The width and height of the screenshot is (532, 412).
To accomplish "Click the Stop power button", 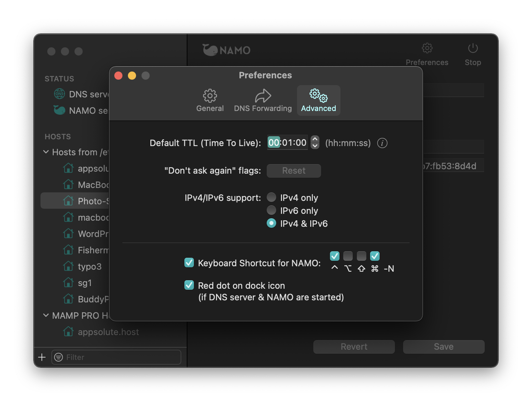I will 473,48.
